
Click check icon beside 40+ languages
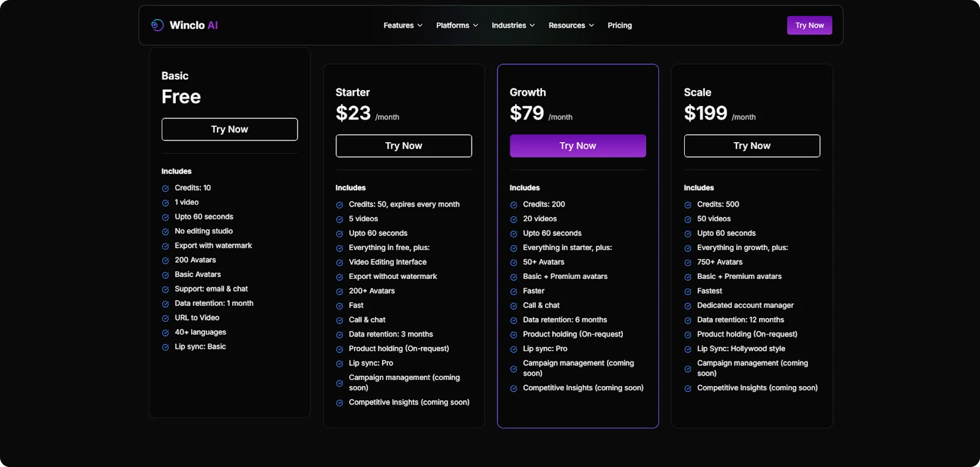(165, 333)
